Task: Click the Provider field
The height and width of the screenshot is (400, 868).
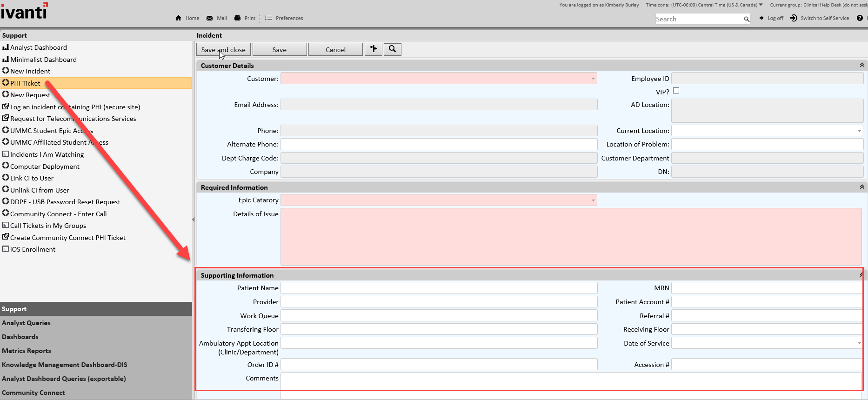Action: coord(439,302)
